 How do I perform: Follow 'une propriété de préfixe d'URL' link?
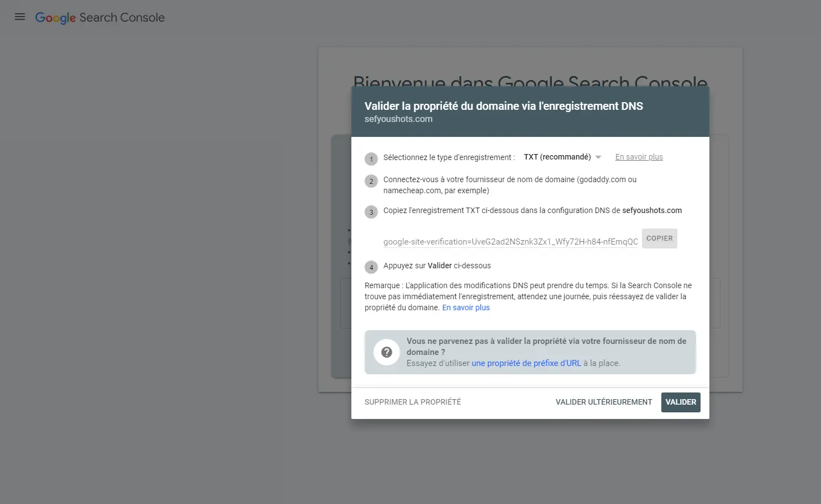tap(526, 363)
